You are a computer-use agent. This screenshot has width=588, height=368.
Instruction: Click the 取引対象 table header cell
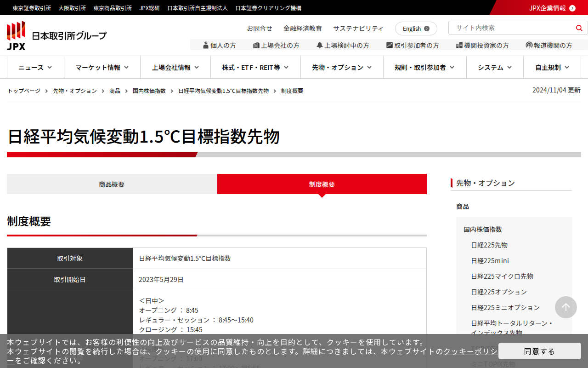[70, 258]
